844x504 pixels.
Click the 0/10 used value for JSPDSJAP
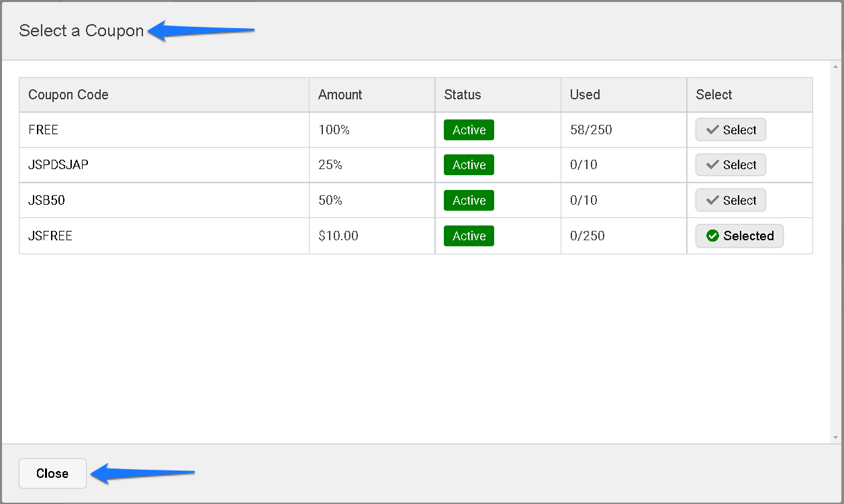click(583, 165)
